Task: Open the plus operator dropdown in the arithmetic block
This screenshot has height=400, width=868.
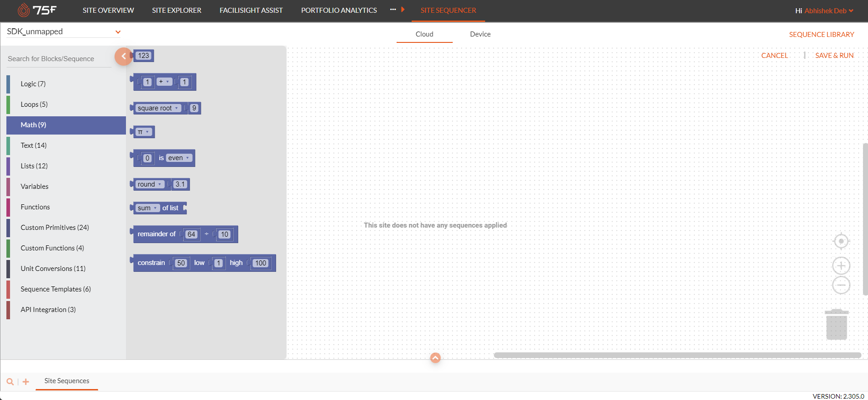Action: pyautogui.click(x=164, y=82)
